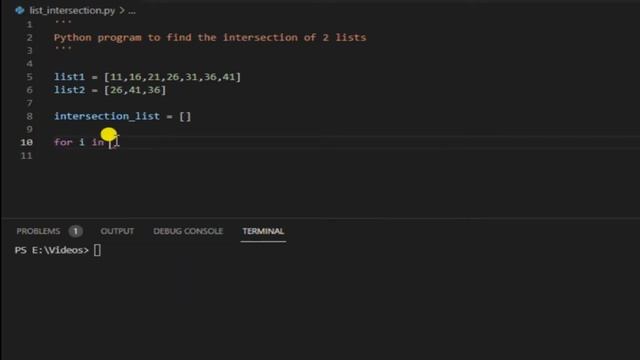Click the empty brackets [] on line 8
Viewport: 640px width, 360px height.
tap(185, 116)
